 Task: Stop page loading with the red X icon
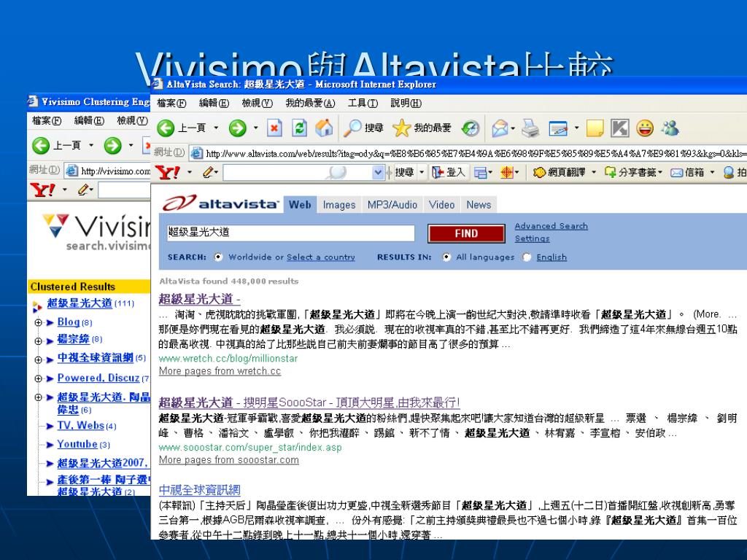[x=274, y=128]
